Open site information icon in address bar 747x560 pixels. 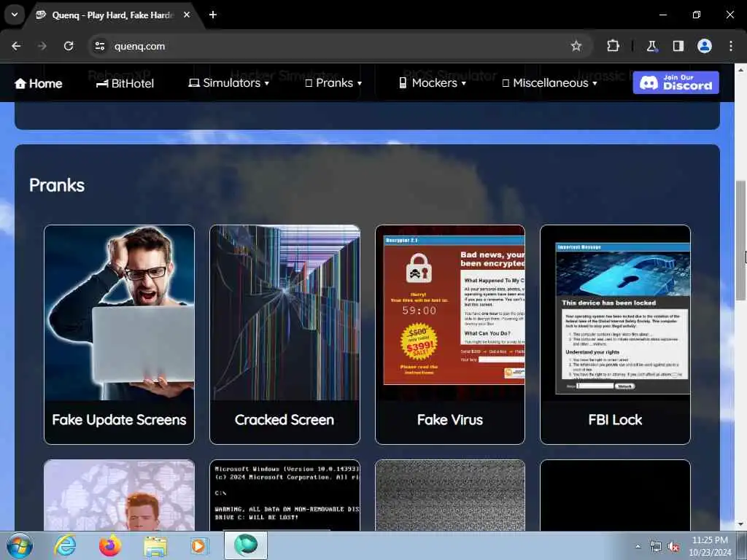coord(100,46)
